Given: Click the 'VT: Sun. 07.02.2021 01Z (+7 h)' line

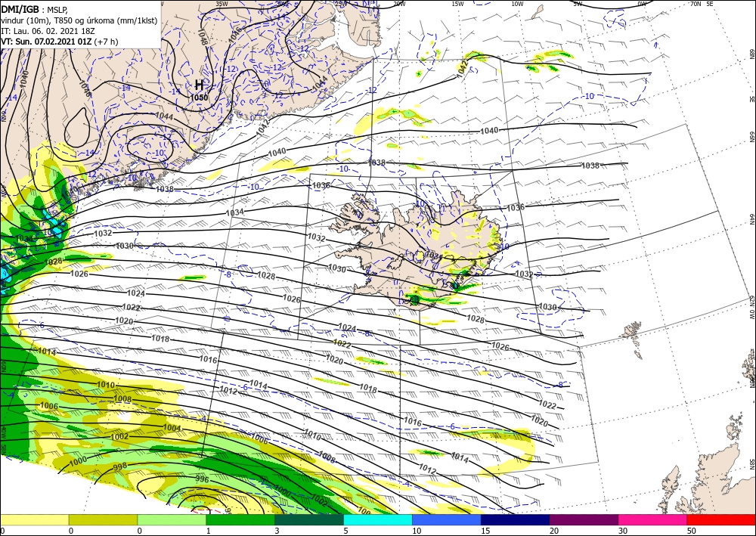Looking at the screenshot, I should (59, 42).
